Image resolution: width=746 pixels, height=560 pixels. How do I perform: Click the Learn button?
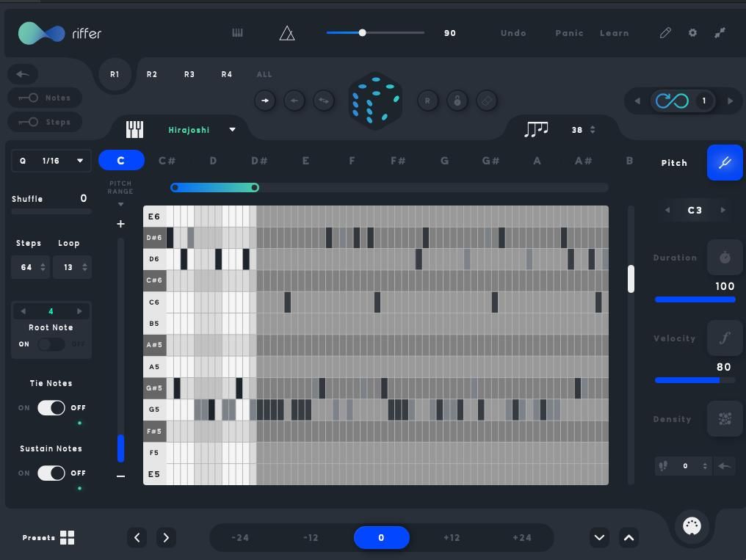615,33
